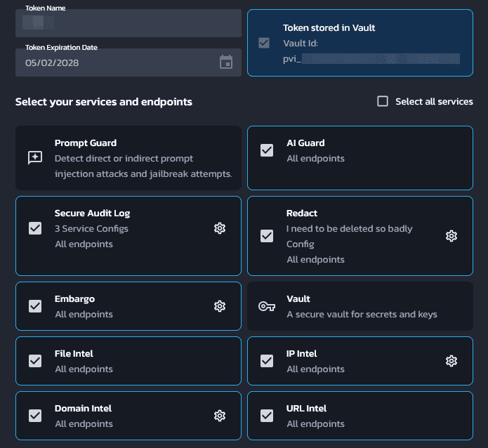Image resolution: width=488 pixels, height=448 pixels.
Task: Click the Prompt Guard chat sparkle icon
Action: click(x=35, y=157)
